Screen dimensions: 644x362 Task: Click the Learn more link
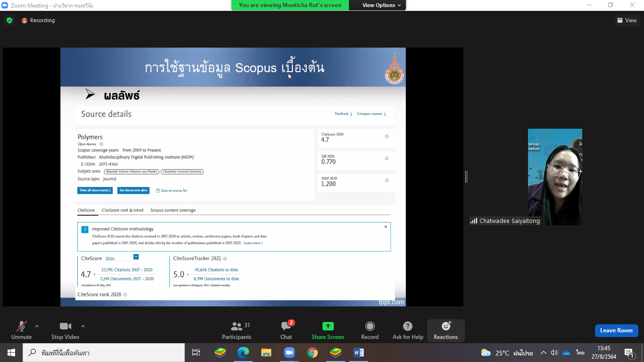253,243
